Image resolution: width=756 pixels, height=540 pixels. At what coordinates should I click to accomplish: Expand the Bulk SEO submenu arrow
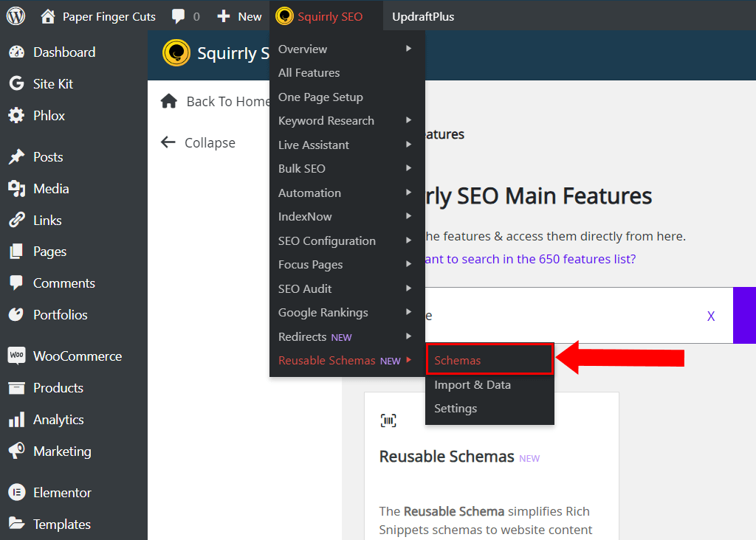tap(408, 167)
